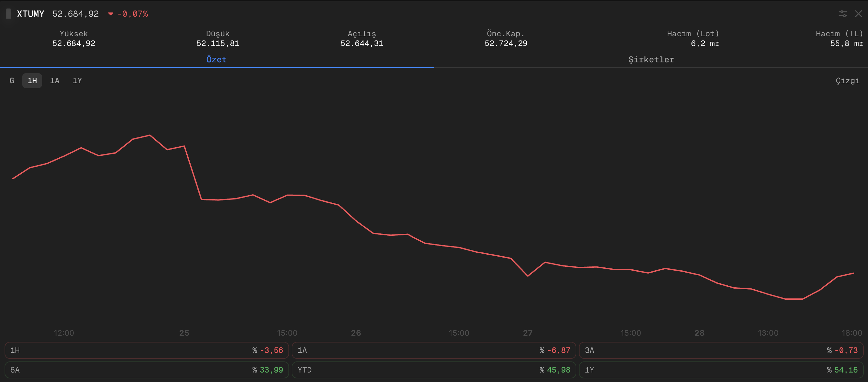Click the YTD performance box

click(x=434, y=370)
